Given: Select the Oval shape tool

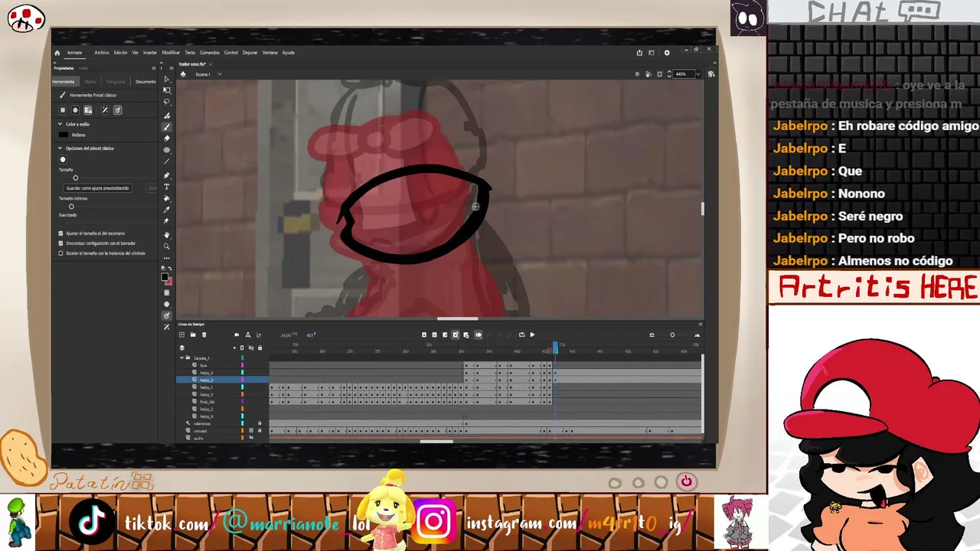Looking at the screenshot, I should (167, 150).
